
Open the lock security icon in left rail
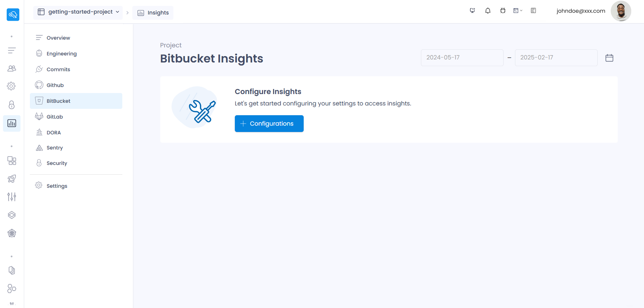pyautogui.click(x=12, y=105)
